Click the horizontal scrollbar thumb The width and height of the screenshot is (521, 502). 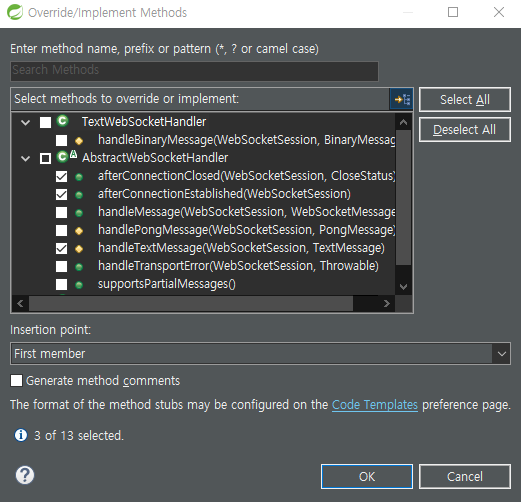click(x=191, y=303)
